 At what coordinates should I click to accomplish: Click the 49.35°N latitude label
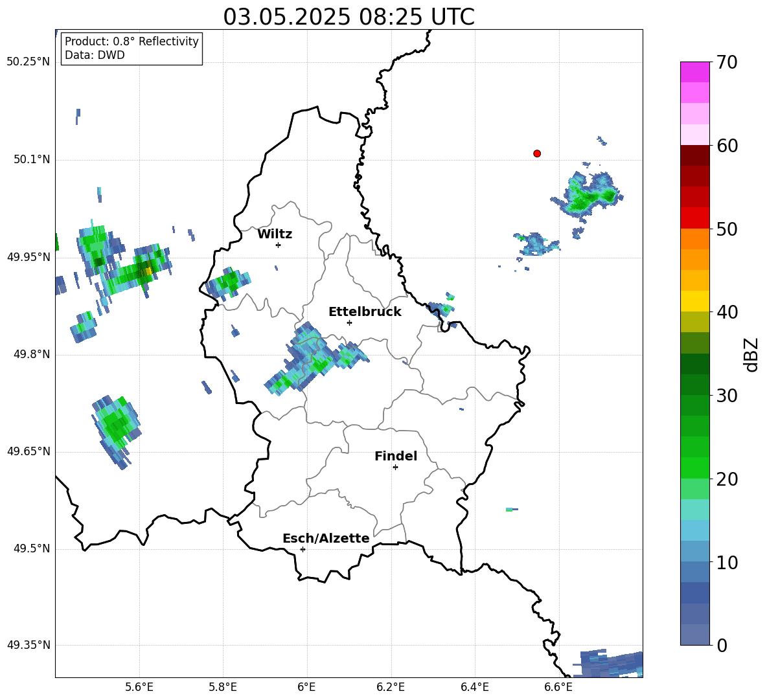tap(29, 645)
